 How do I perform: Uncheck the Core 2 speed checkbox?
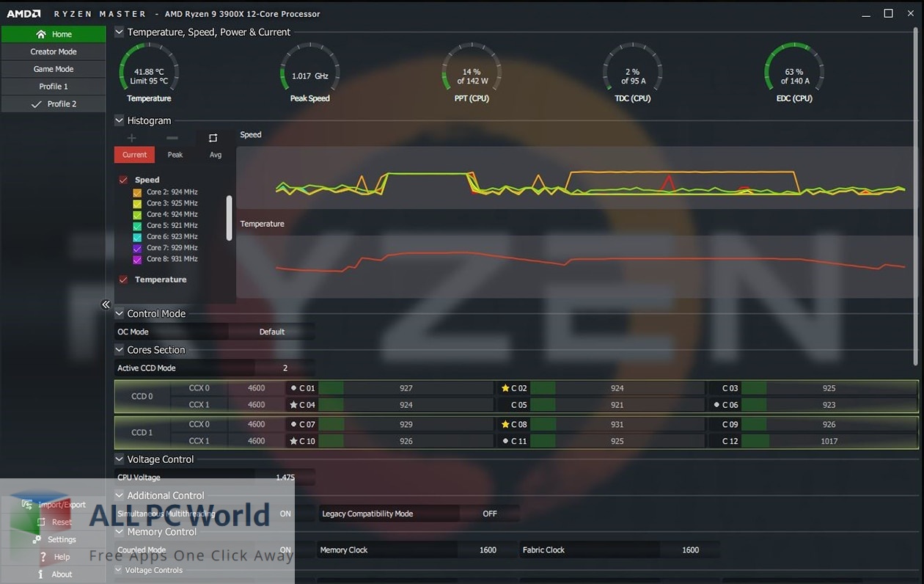point(137,192)
